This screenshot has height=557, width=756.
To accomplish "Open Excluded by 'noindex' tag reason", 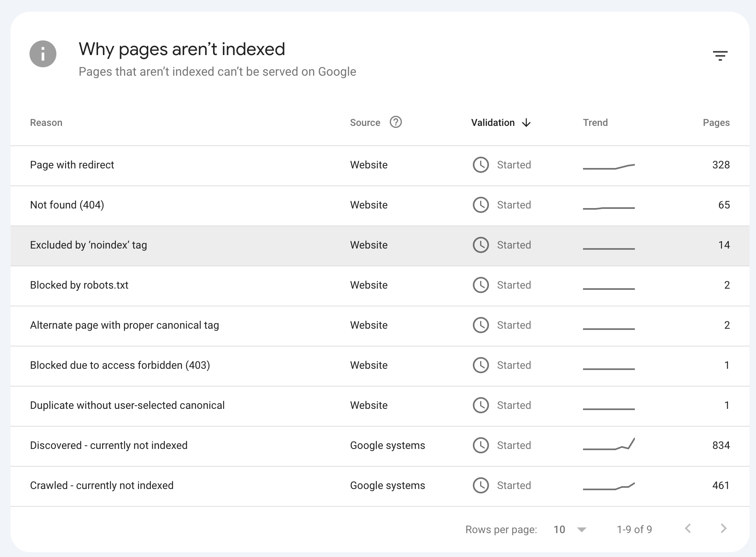I will 88,245.
